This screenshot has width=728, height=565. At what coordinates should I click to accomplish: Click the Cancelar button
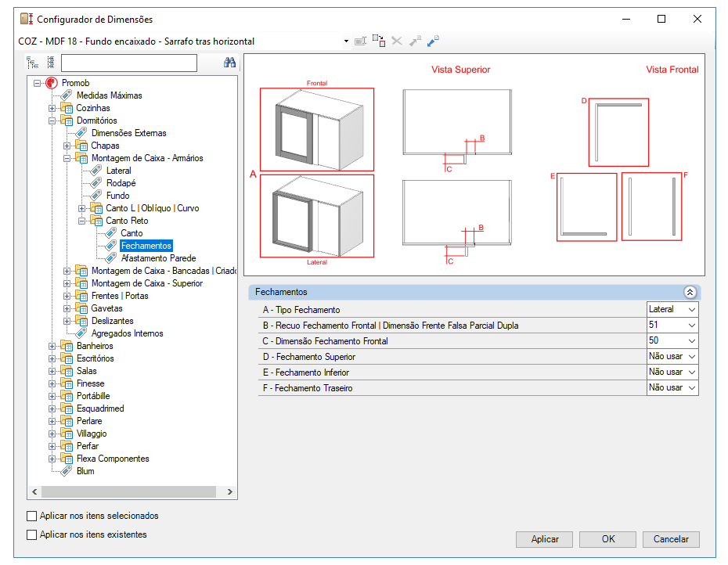click(x=672, y=539)
